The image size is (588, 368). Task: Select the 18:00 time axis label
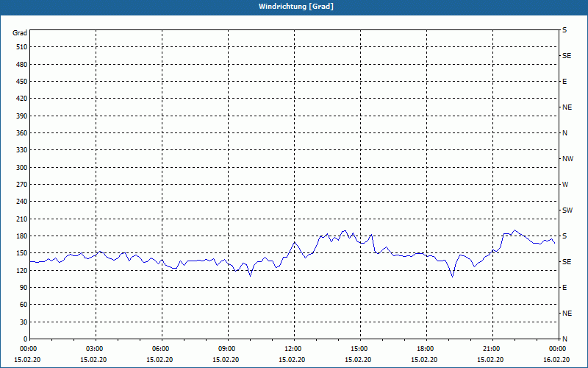(426, 349)
